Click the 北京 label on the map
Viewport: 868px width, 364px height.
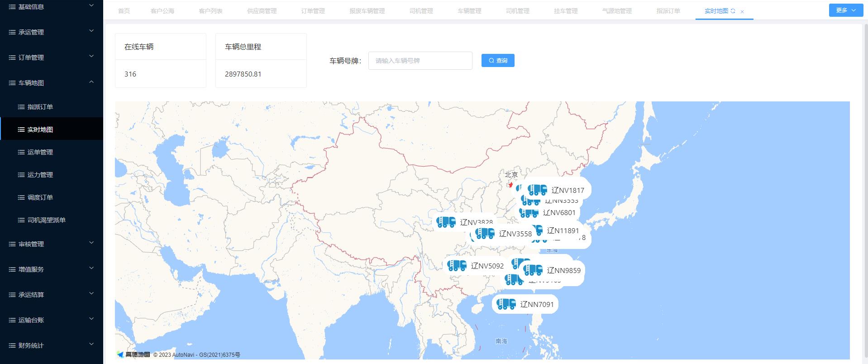[x=511, y=175]
